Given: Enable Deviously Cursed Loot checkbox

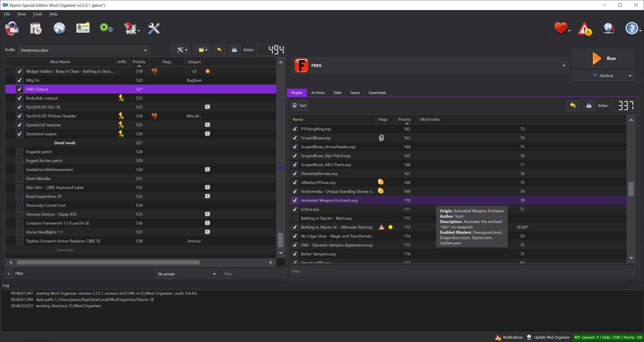Looking at the screenshot, I should tap(19, 205).
